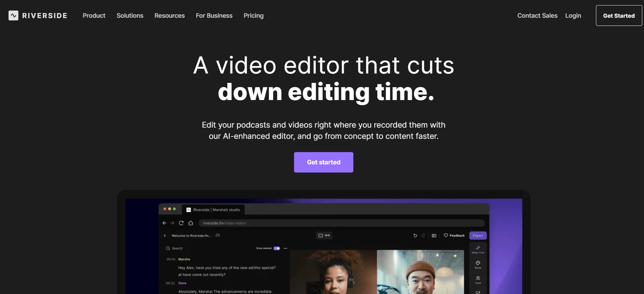Click the speaker name Dave in transcript
The height and width of the screenshot is (294, 644).
pyautogui.click(x=182, y=283)
